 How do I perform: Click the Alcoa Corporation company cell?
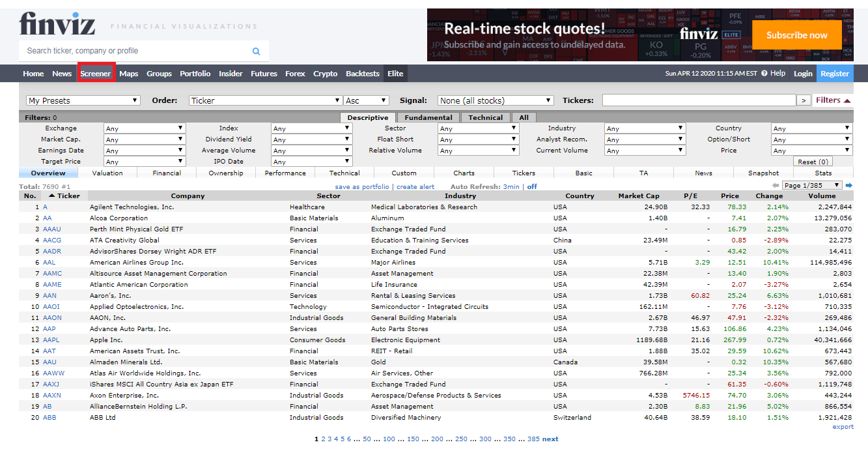pyautogui.click(x=119, y=218)
